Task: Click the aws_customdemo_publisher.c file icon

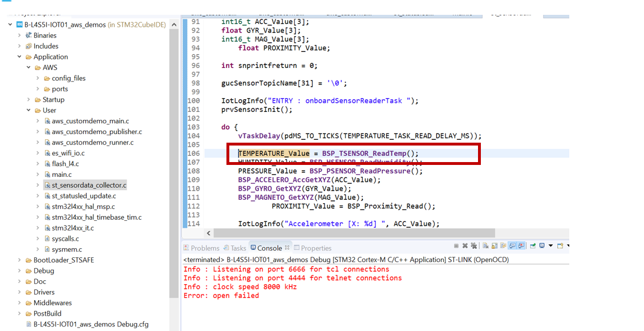Action: point(47,131)
